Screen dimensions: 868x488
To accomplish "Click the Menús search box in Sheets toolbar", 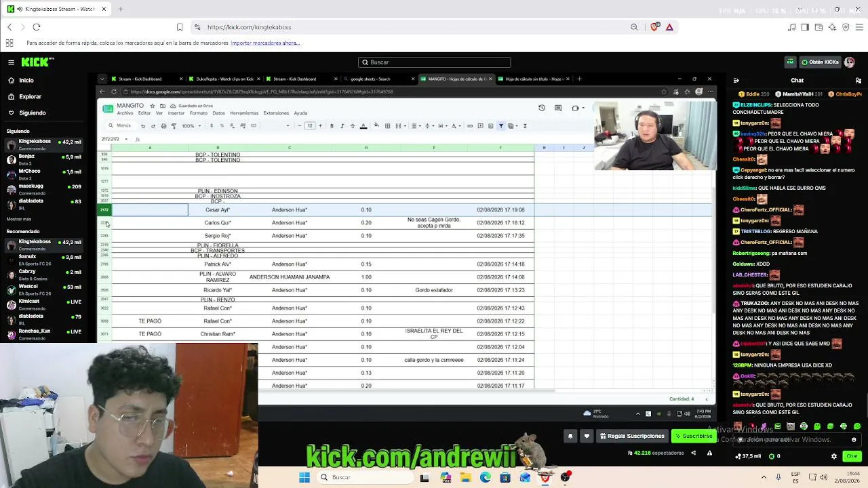I will click(x=121, y=126).
